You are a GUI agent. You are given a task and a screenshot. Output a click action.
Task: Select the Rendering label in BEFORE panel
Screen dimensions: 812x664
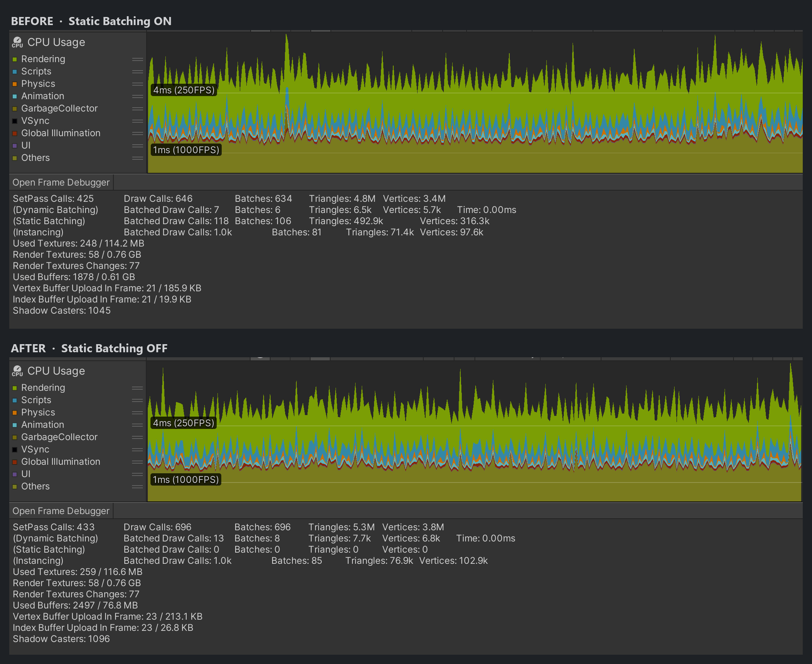43,59
